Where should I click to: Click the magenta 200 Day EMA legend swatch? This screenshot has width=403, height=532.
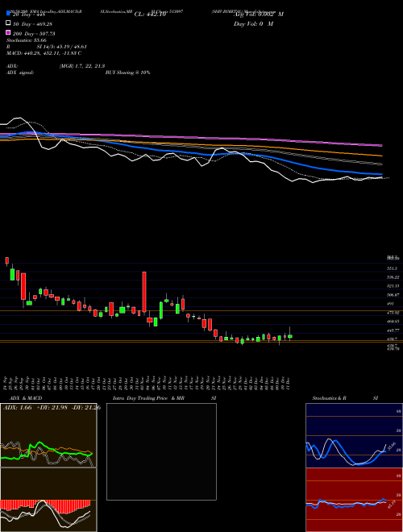pyautogui.click(x=8, y=32)
